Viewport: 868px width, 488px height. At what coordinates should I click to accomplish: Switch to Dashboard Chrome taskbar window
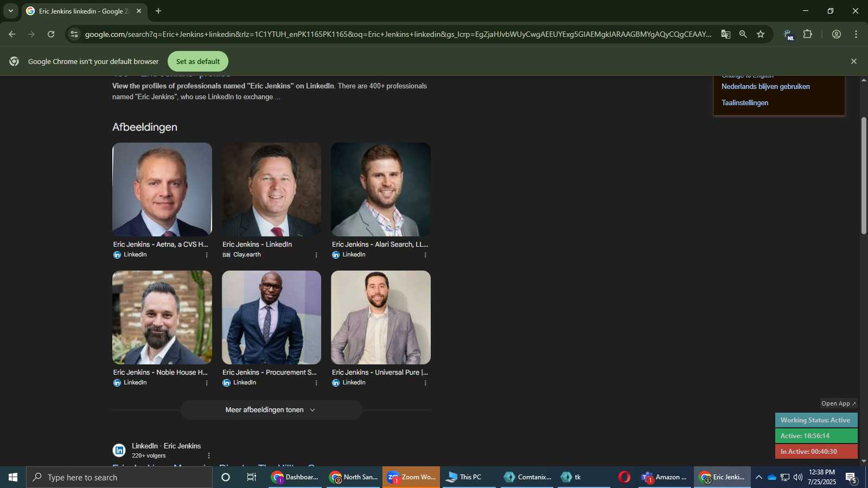[296, 477]
